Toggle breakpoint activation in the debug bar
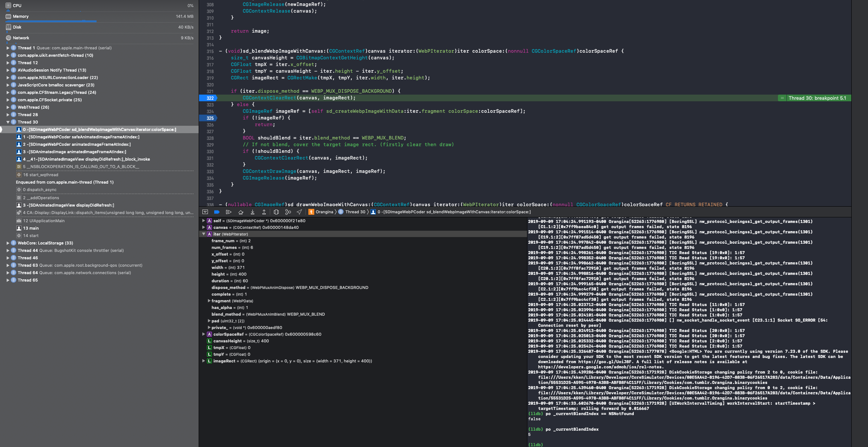Viewport: 868px width, 447px height. tap(217, 212)
